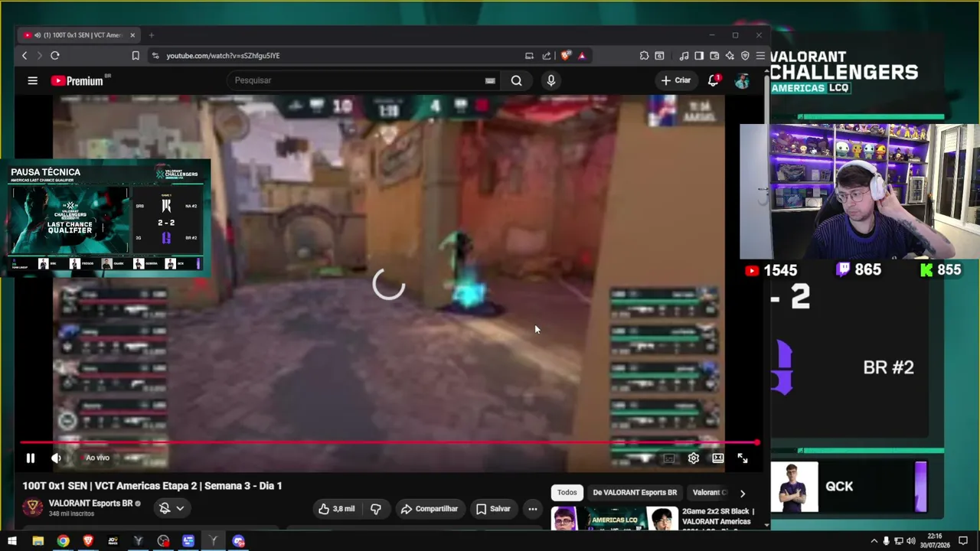Bookmark this page with the bookmark icon
Image resolution: width=980 pixels, height=551 pixels.
136,56
